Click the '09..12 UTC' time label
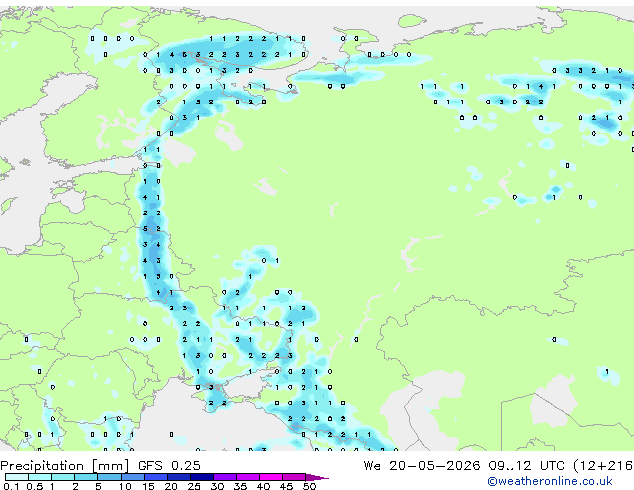 pos(526,466)
